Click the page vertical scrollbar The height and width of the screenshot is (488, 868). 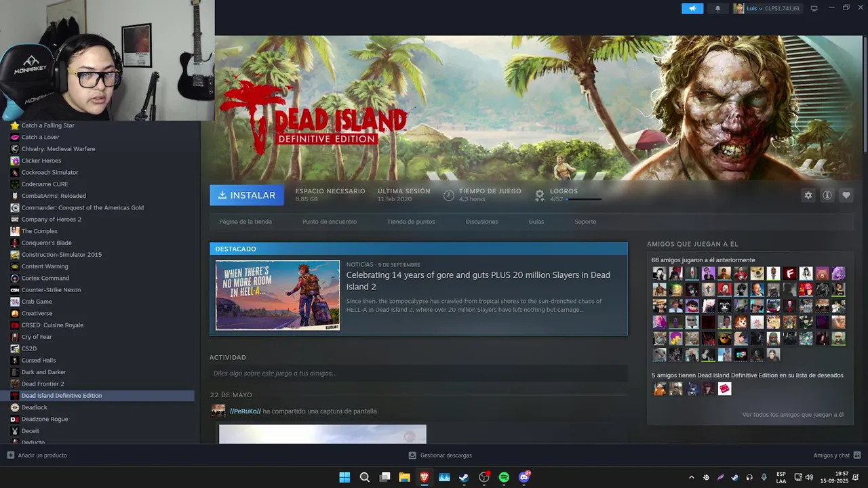(x=865, y=95)
